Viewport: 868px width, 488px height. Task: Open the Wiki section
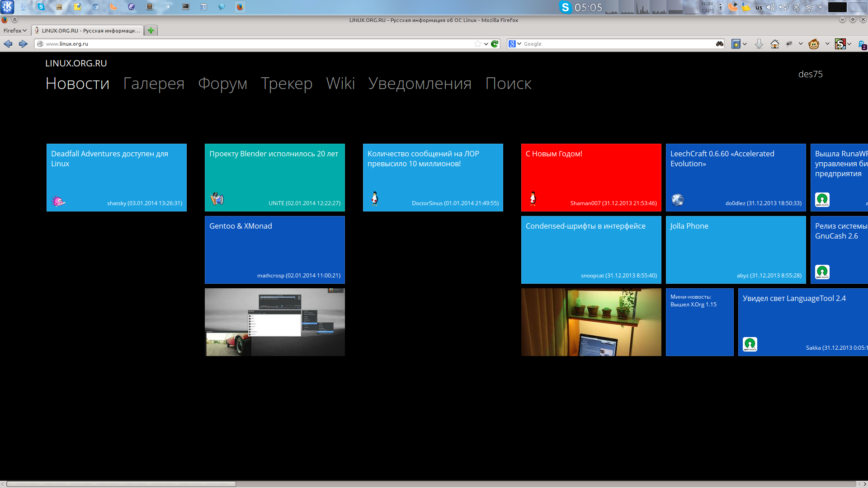[x=340, y=84]
